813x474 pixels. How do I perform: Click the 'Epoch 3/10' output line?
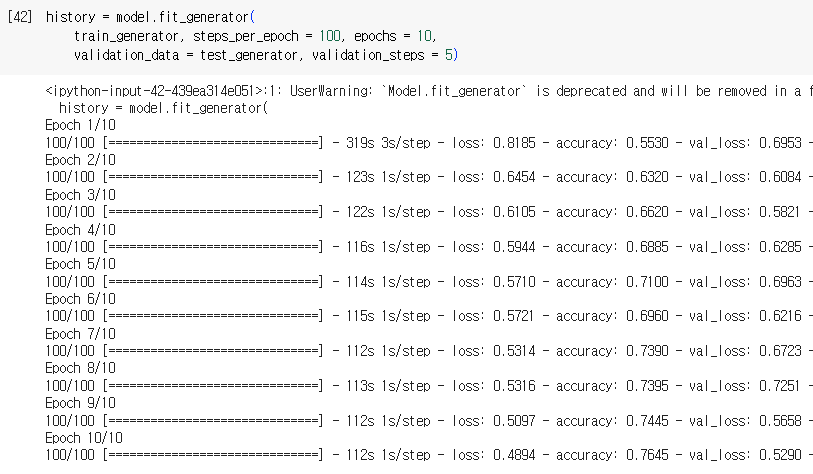[x=80, y=195]
